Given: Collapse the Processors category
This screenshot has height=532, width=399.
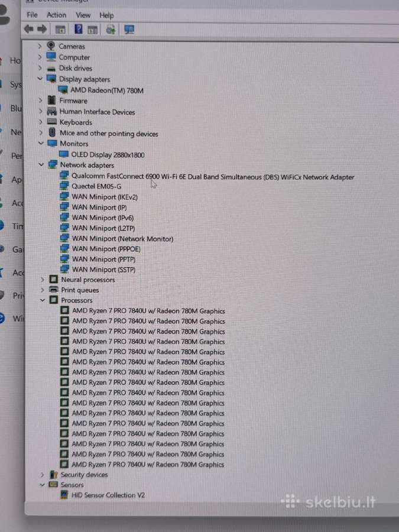Looking at the screenshot, I should pyautogui.click(x=43, y=300).
